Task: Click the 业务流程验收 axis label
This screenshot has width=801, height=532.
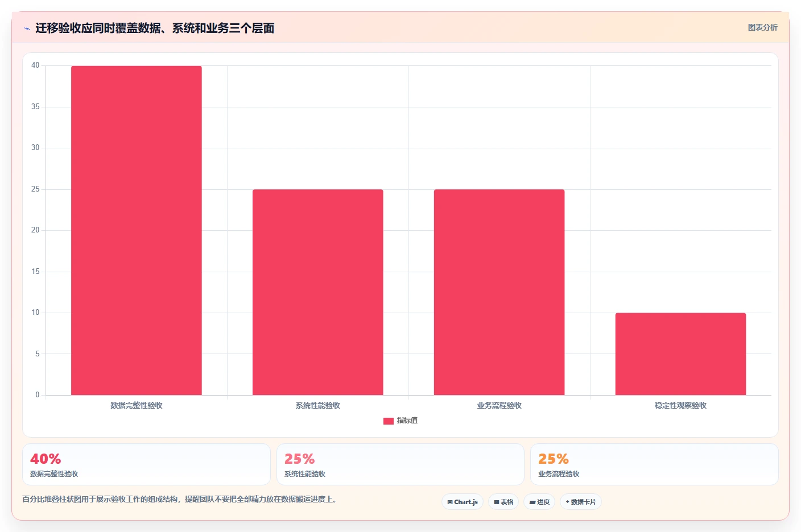Action: coord(499,405)
